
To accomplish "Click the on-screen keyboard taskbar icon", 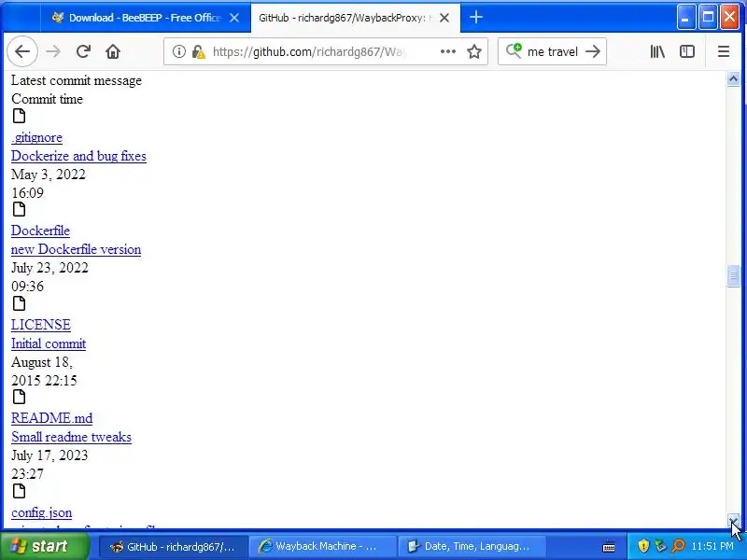I will (609, 546).
